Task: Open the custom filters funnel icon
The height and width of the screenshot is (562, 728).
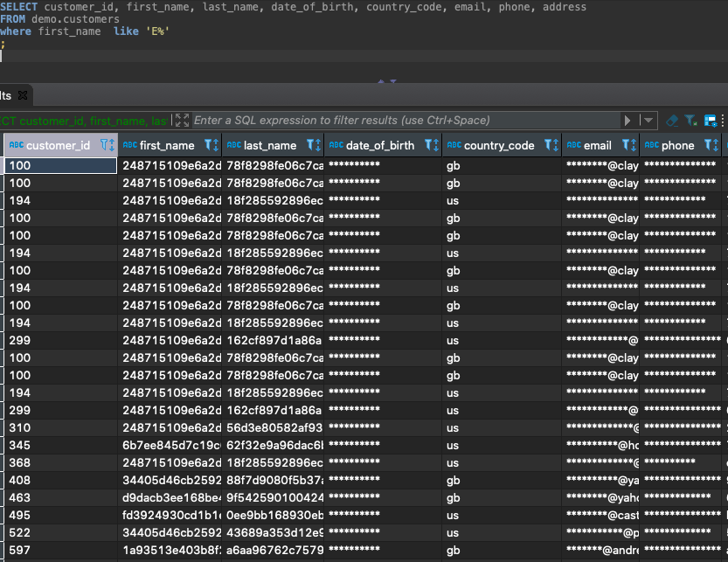Action: pos(690,121)
